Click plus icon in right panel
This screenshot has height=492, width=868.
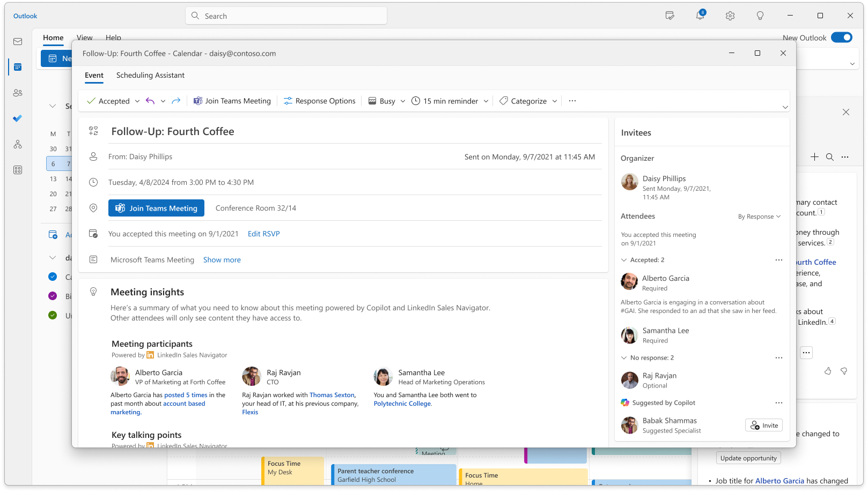(814, 157)
